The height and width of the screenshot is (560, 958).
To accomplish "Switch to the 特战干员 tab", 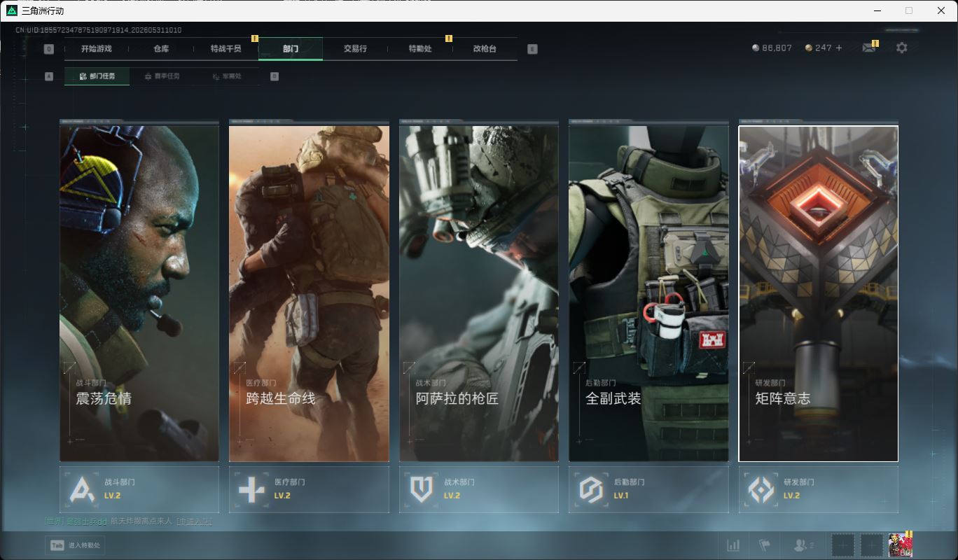I will (225, 49).
